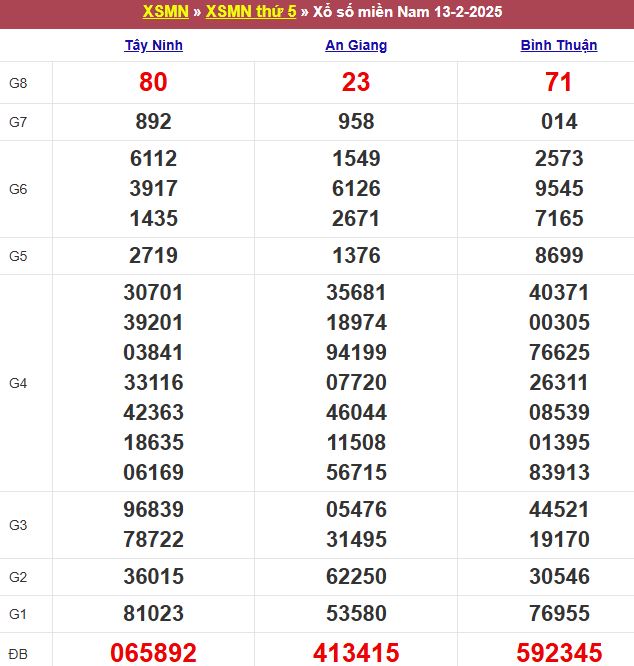The width and height of the screenshot is (634, 666).
Task: Click the G4 number 42363
Action: pyautogui.click(x=153, y=412)
